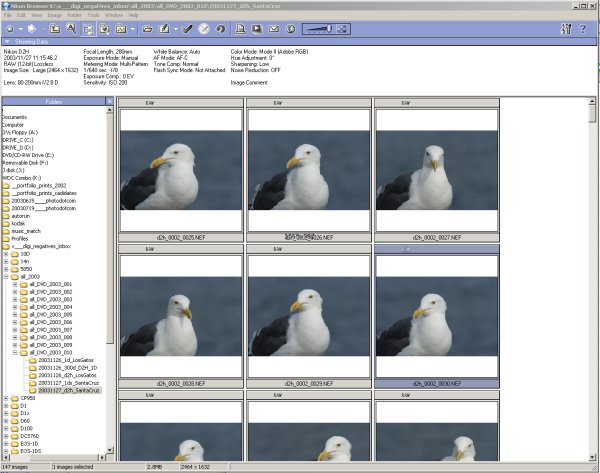This screenshot has height=473, width=600.
Task: Click the edit pencil toolbar icon
Action: click(x=164, y=29)
